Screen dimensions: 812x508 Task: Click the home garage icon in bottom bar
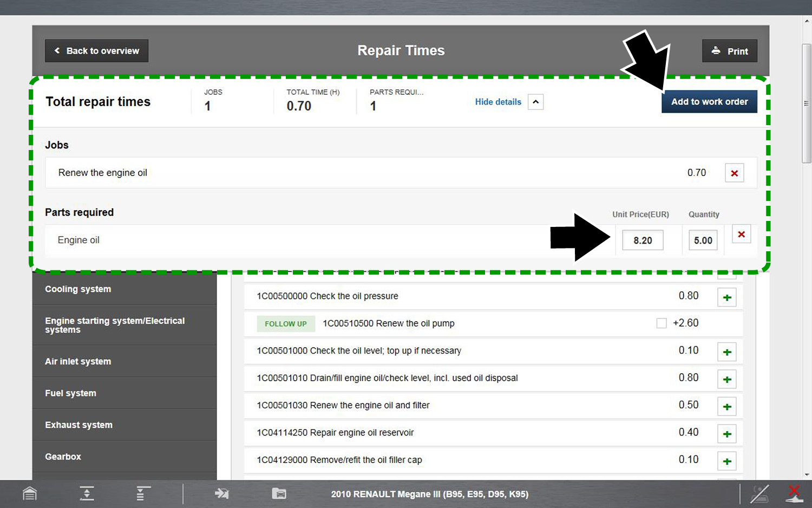tap(30, 493)
